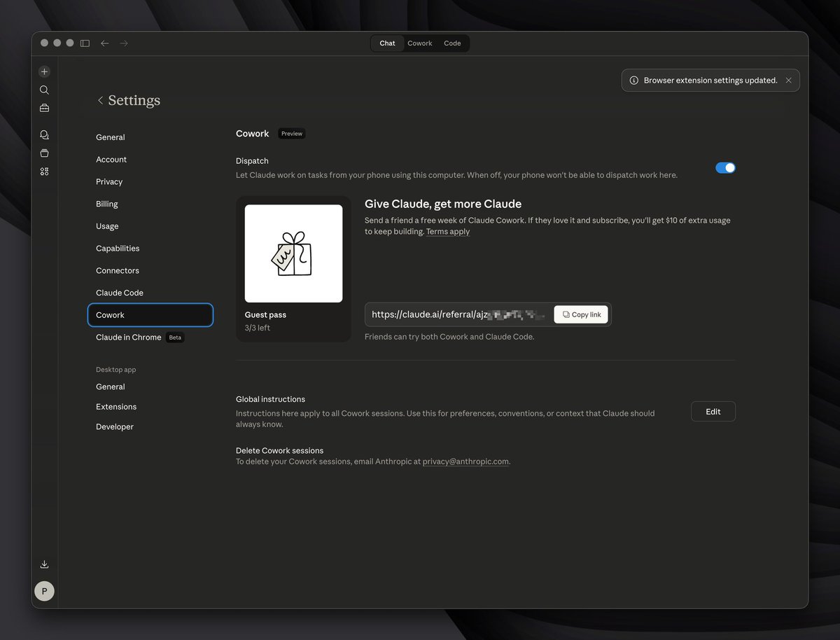Image resolution: width=840 pixels, height=640 pixels.
Task: Open the grid apps icon in sidebar
Action: pos(44,171)
